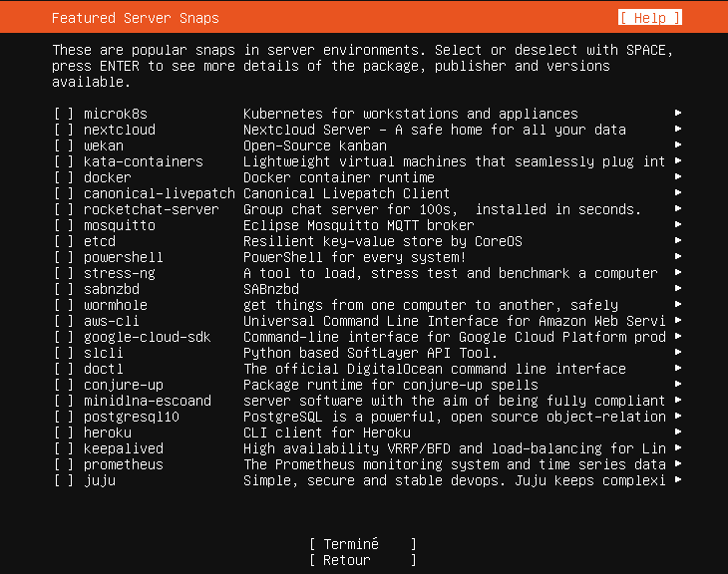Click the rocketchat-server snap name
Image resolution: width=728 pixels, height=574 pixels.
point(152,209)
